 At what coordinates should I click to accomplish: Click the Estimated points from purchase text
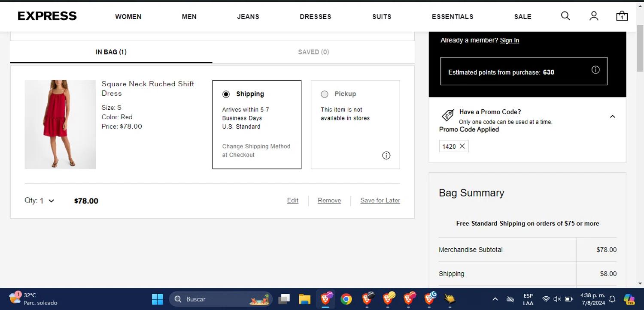click(x=494, y=72)
